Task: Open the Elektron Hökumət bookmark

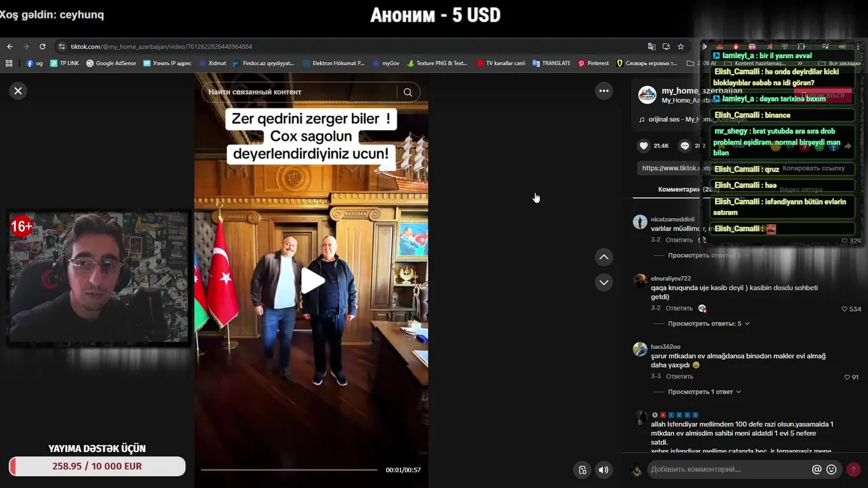Action: (x=334, y=63)
